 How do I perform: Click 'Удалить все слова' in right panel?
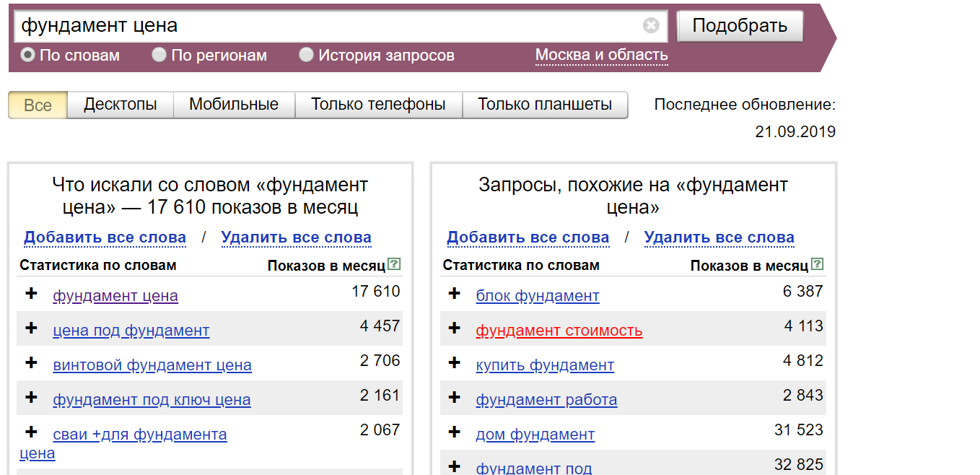tap(719, 237)
